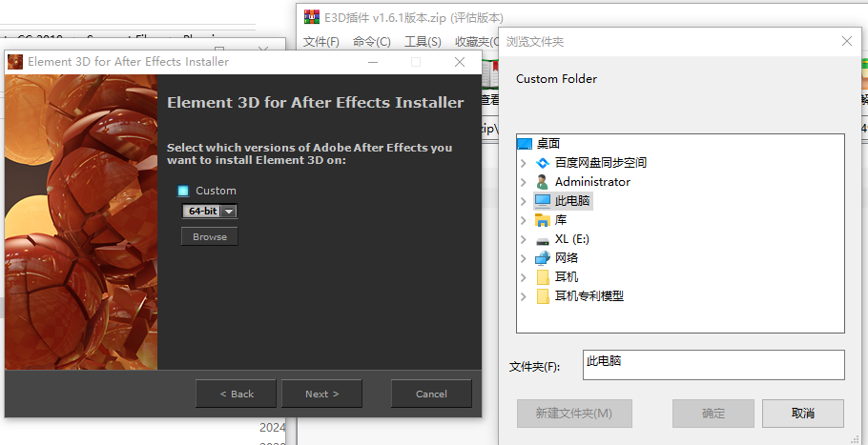Expand the Administrator folder node
This screenshot has width=868, height=445.
tap(523, 182)
